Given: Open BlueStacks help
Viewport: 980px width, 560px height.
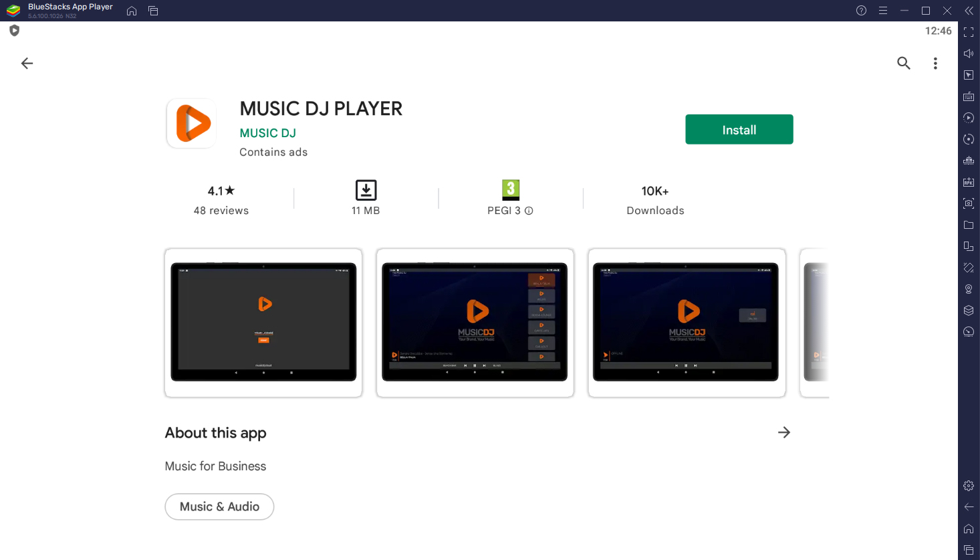Looking at the screenshot, I should click(861, 11).
